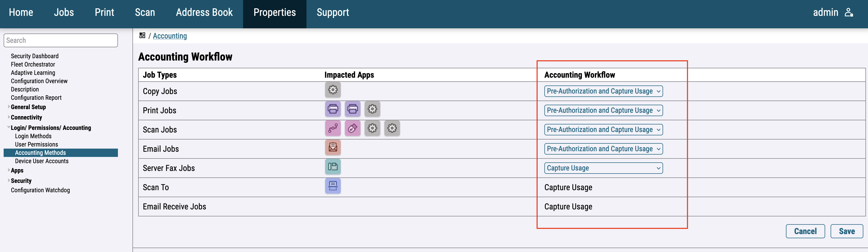
Task: Click the email envelope icon in Email Jobs row
Action: click(x=332, y=148)
